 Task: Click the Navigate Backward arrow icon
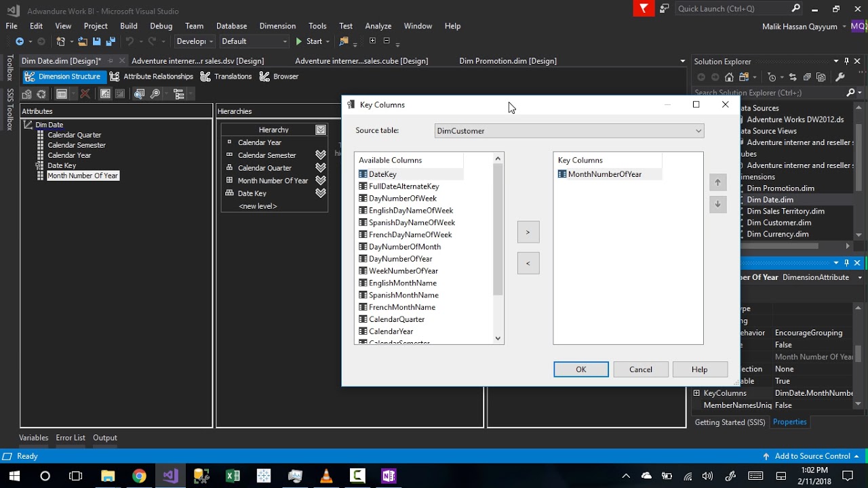[20, 41]
